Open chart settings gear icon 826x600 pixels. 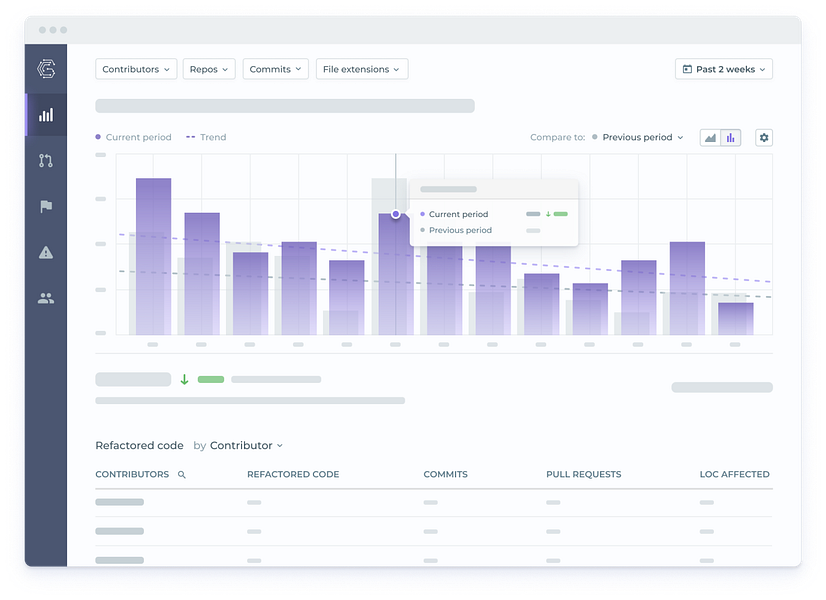pyautogui.click(x=764, y=137)
